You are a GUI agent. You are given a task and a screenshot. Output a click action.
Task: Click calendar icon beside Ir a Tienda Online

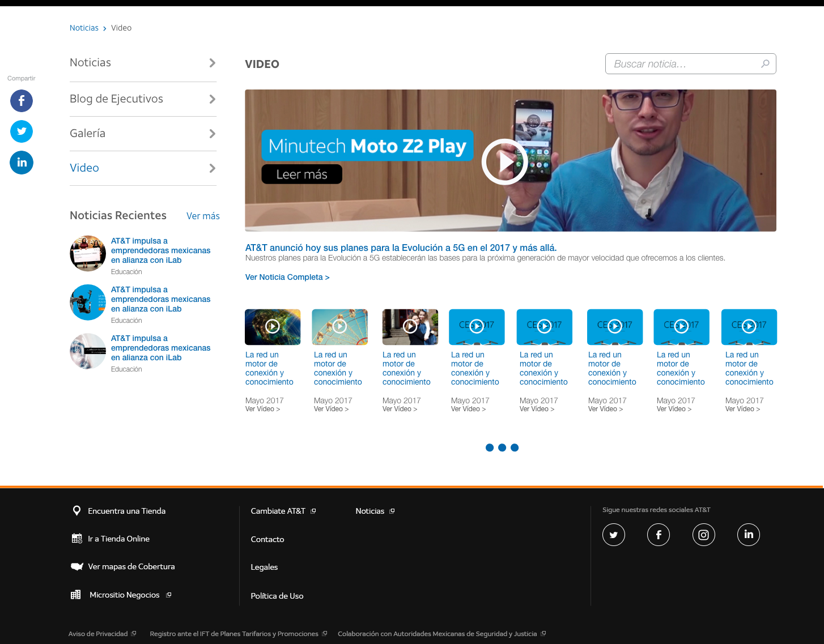tap(77, 538)
